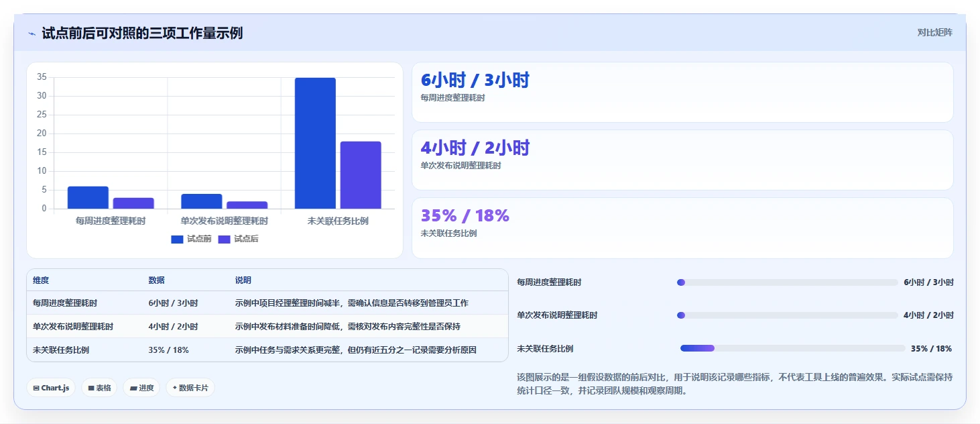The image size is (980, 424).
Task: Click the title 试点前后可对照的三项工作量示例
Action: [x=142, y=34]
